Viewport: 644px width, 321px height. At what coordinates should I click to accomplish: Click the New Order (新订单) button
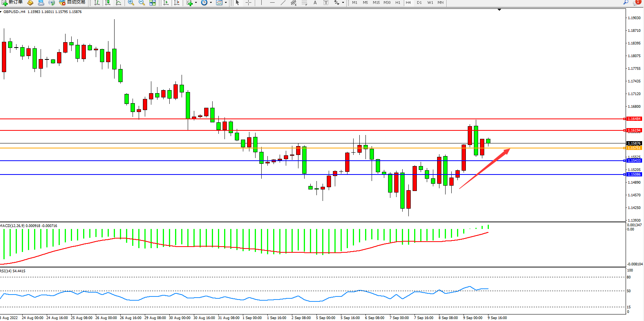11,2
